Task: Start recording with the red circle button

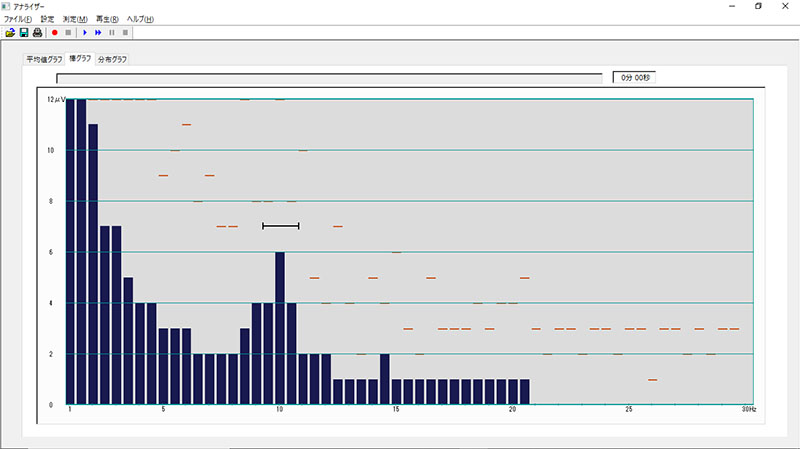Action: (55, 33)
